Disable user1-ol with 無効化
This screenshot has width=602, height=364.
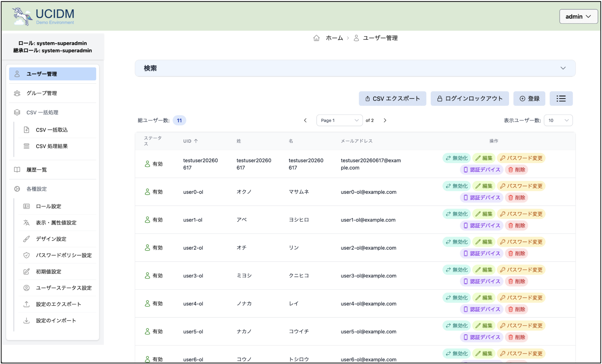pyautogui.click(x=456, y=214)
